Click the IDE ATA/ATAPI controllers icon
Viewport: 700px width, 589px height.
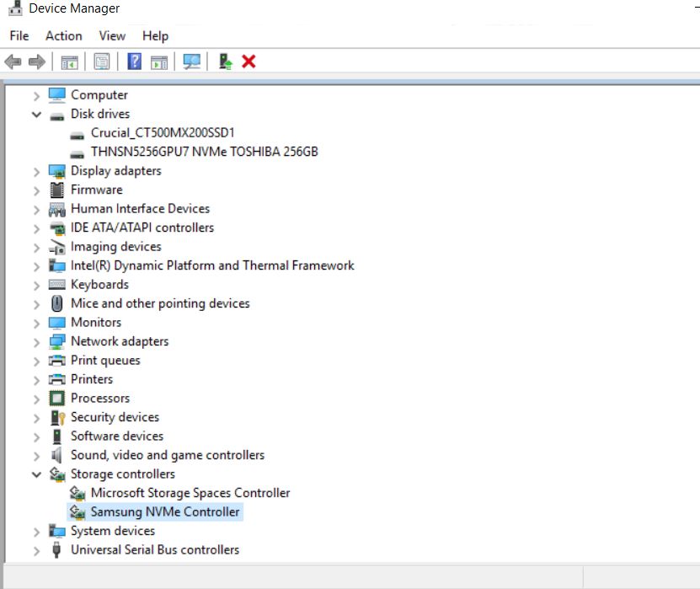[56, 228]
